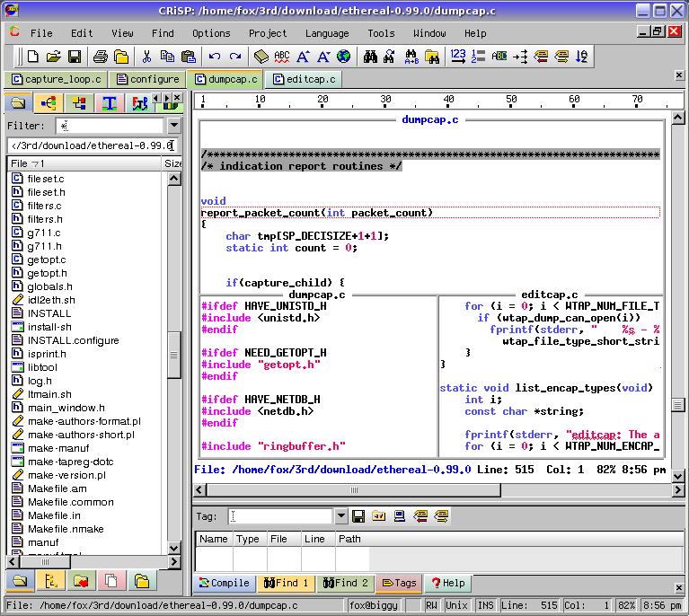Click the globe icon in toolbar
The height and width of the screenshot is (616, 689).
343,57
